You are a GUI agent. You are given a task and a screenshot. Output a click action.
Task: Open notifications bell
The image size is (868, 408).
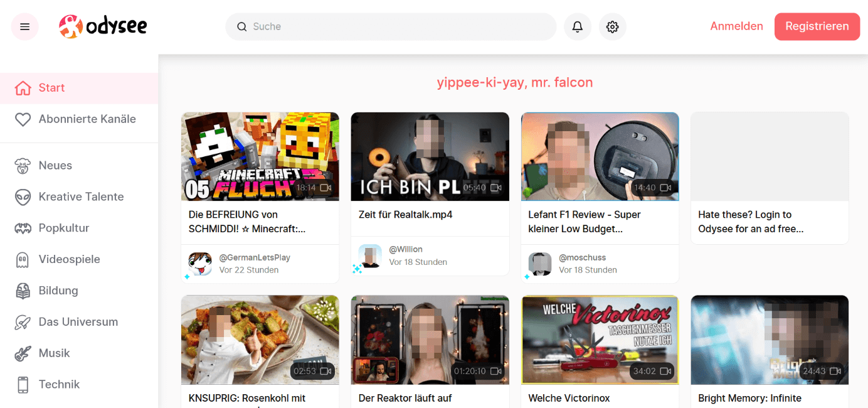point(578,26)
